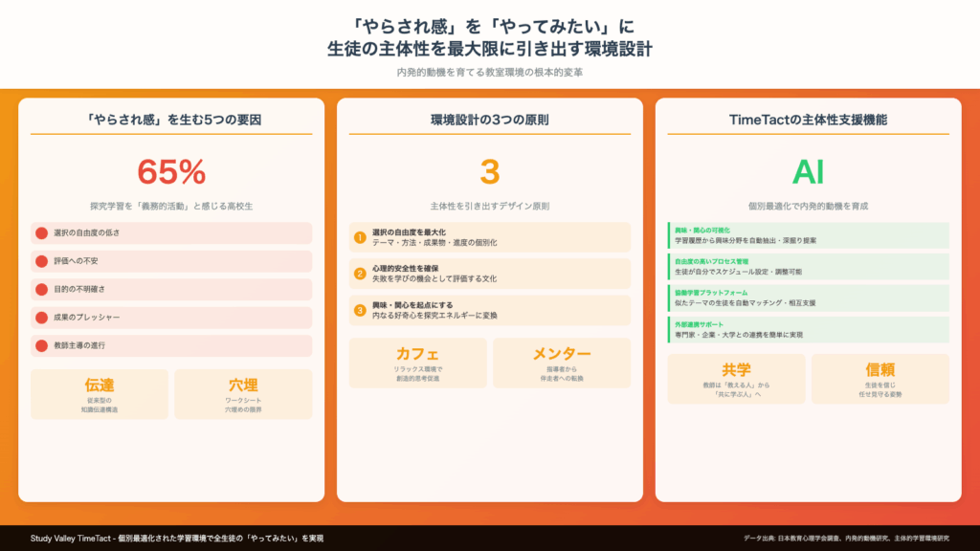Open the 興味・関心の可視化 feature row
The height and width of the screenshot is (551, 980).
click(808, 235)
